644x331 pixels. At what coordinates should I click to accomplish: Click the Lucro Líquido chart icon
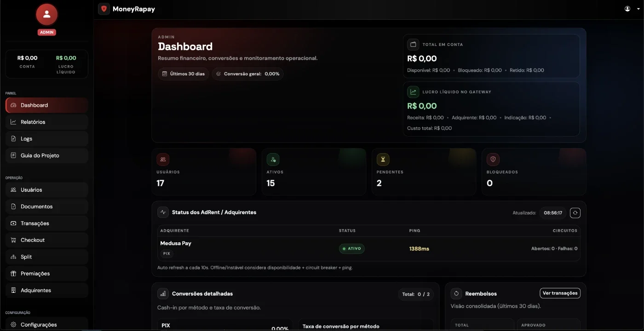coord(413,92)
